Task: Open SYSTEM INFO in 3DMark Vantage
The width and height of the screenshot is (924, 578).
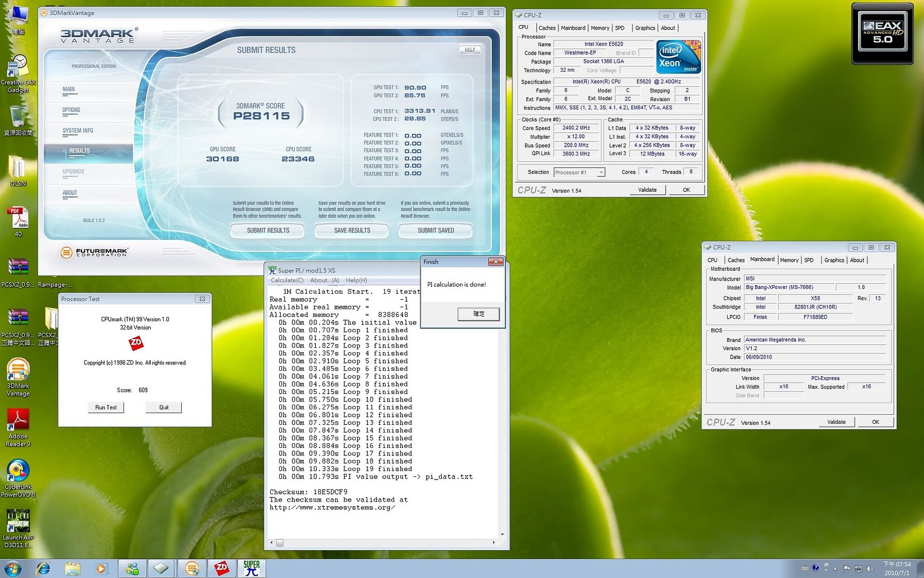Action: click(78, 131)
